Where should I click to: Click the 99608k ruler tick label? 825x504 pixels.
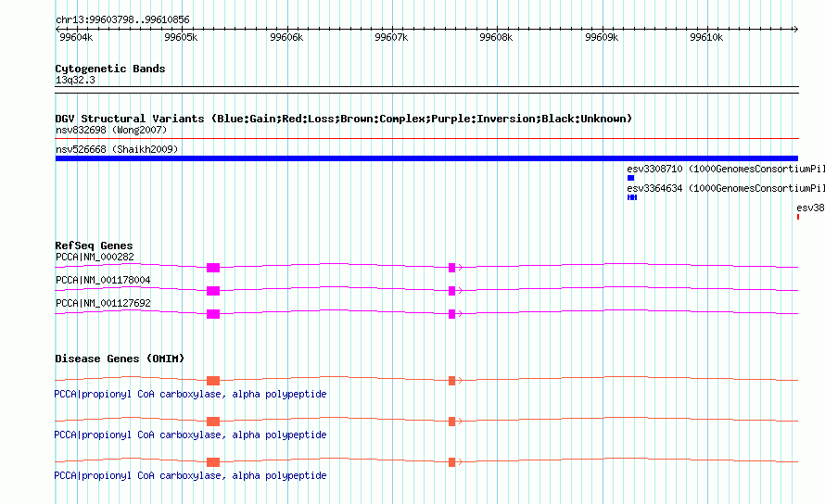tap(496, 37)
